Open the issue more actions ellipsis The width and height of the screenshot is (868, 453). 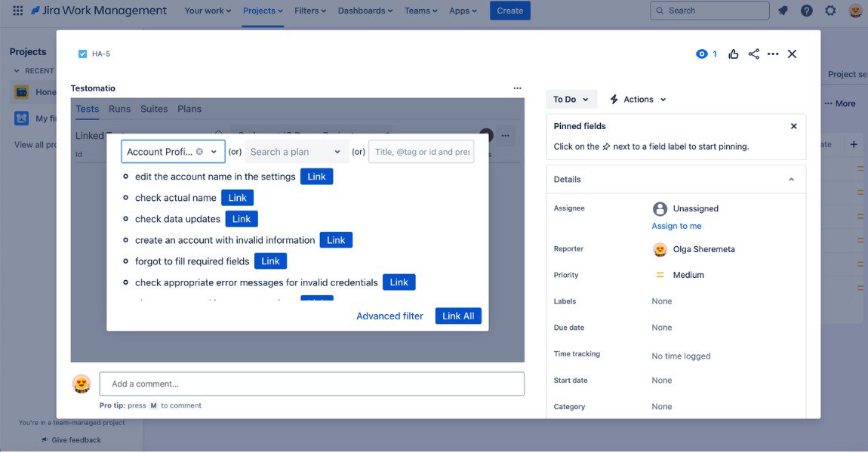click(x=774, y=54)
